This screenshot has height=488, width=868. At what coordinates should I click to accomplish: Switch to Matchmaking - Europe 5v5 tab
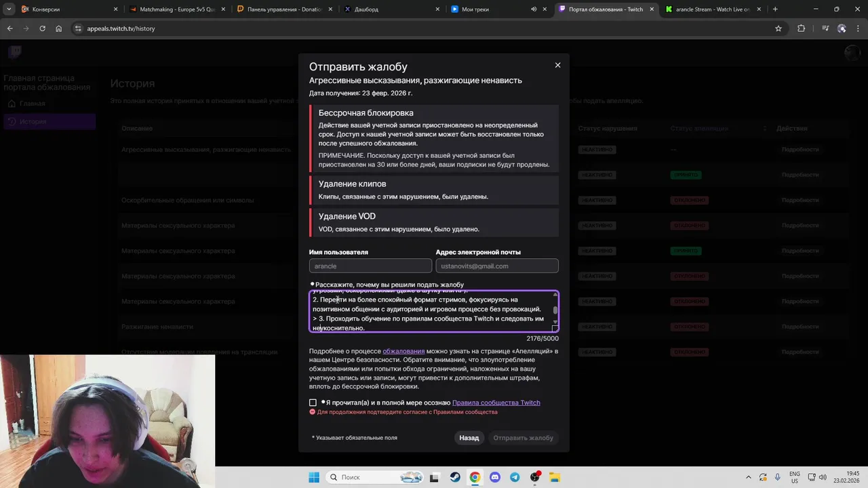[176, 9]
